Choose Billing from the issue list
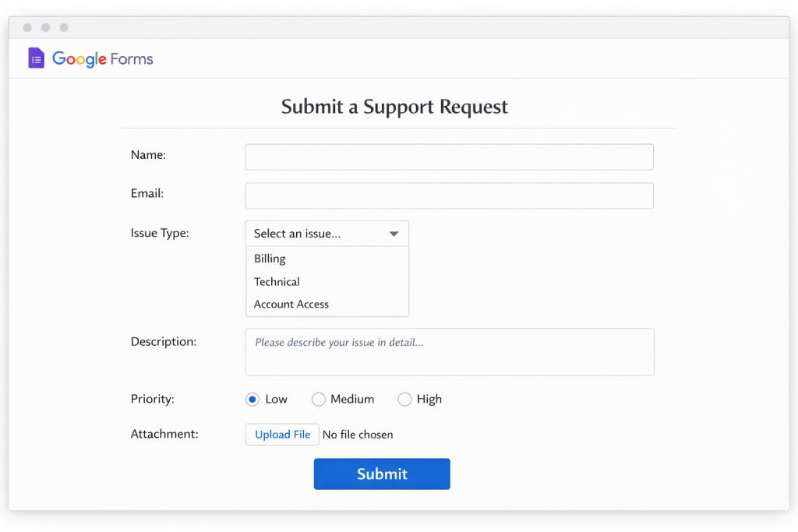The width and height of the screenshot is (798, 532). 270,258
